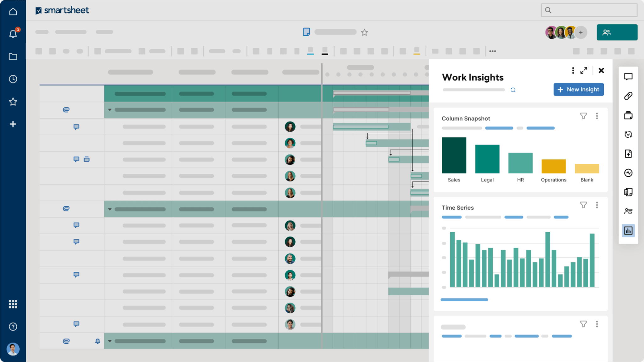Toggle filter on Column Snapshot widget
This screenshot has width=644, height=362.
(x=583, y=116)
